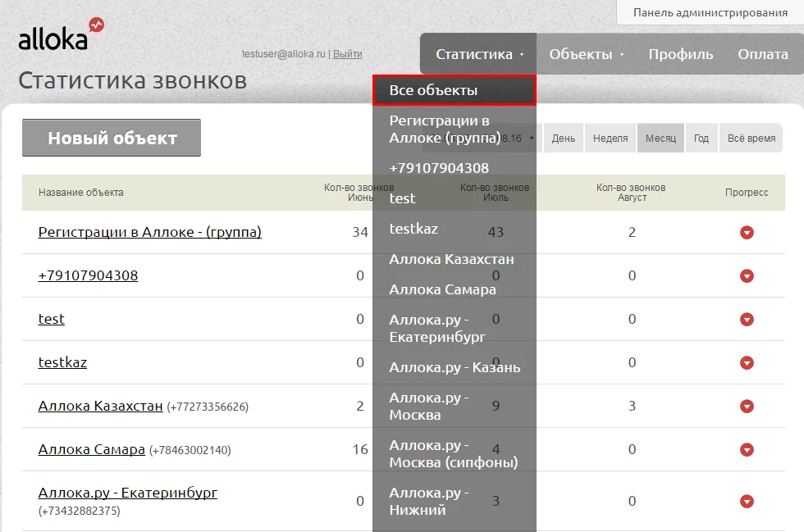Viewport: 804px width, 532px height.
Task: Click the alloka logo
Action: tap(61, 35)
